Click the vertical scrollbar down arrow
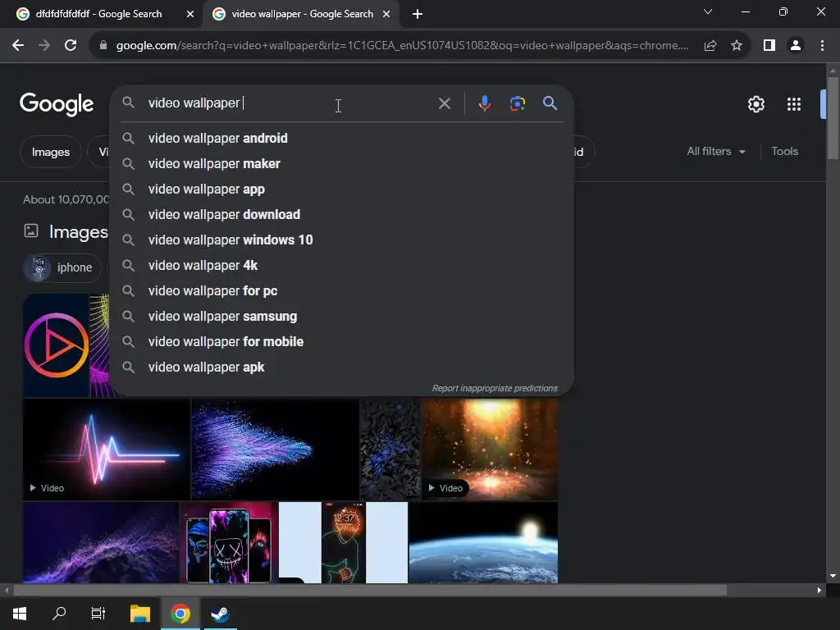This screenshot has height=630, width=840. click(x=833, y=576)
